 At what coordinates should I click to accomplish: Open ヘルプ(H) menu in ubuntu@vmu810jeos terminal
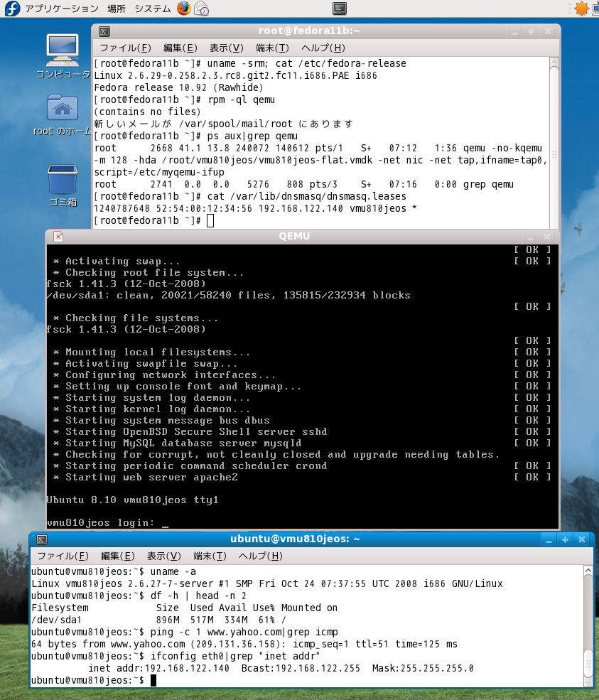click(261, 556)
